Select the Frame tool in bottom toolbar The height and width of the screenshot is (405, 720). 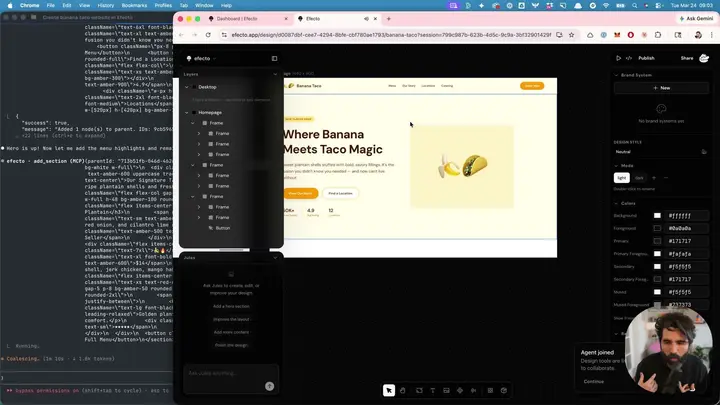pyautogui.click(x=419, y=390)
